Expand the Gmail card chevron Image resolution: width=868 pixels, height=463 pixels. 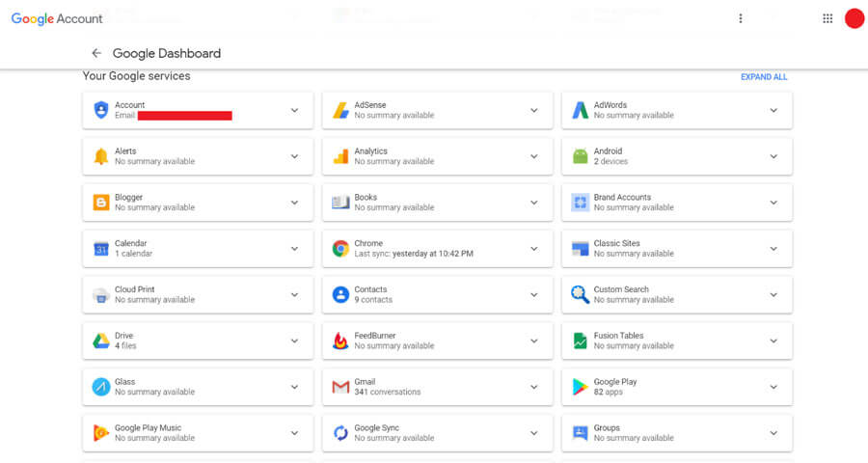point(534,387)
